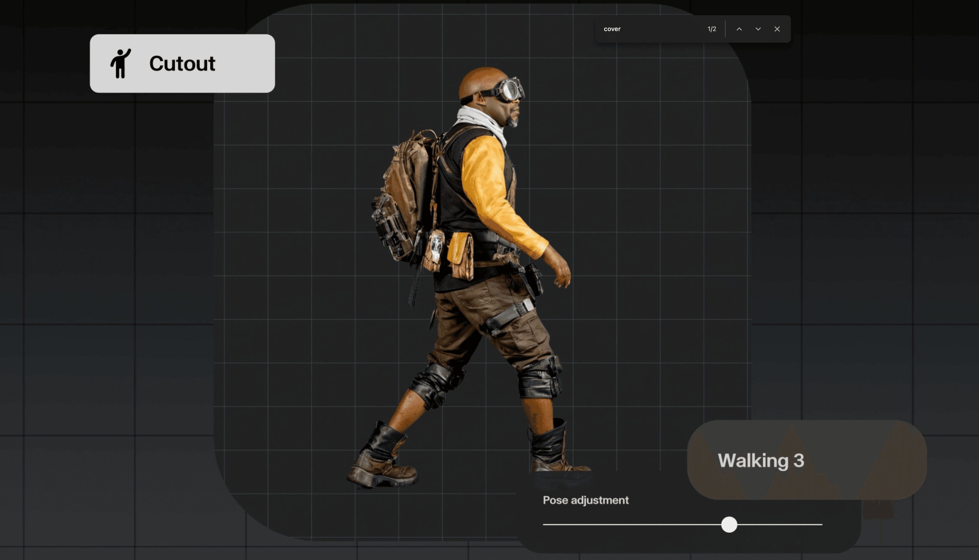This screenshot has width=979, height=560.
Task: Jump to next search match arrow
Action: coord(758,29)
